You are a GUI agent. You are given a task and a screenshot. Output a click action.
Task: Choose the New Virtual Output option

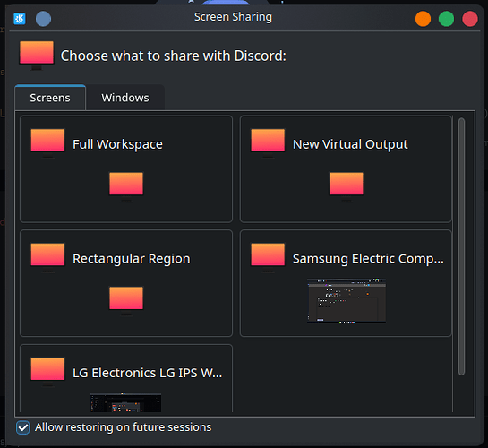(346, 169)
